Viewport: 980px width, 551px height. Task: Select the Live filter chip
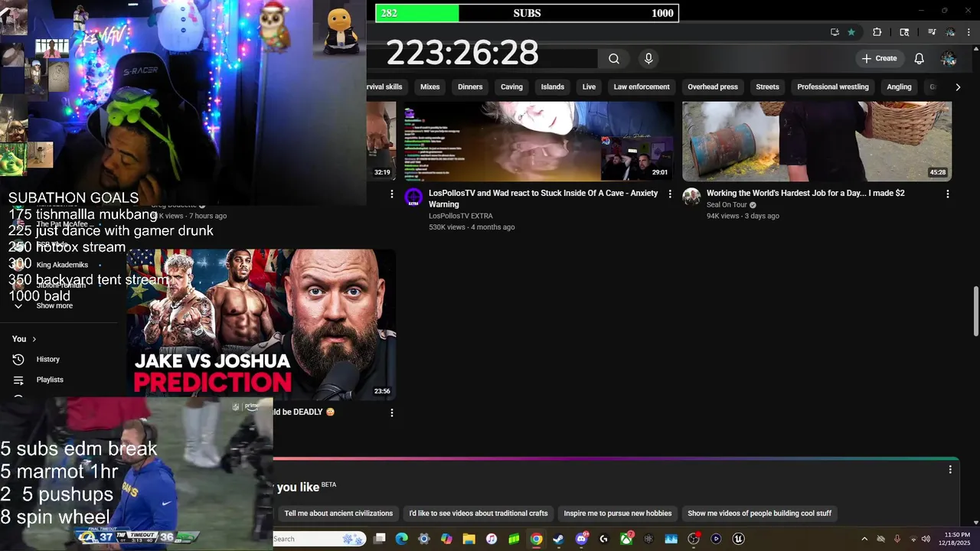coord(589,86)
